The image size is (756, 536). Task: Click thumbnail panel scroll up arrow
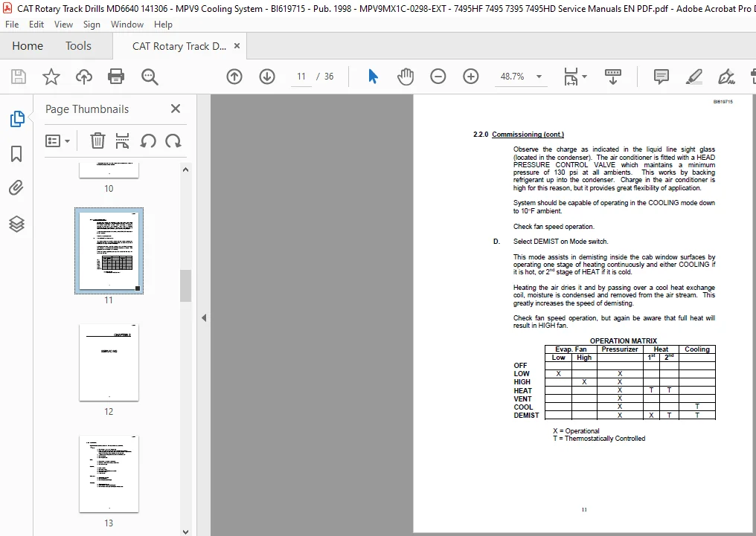pos(185,169)
